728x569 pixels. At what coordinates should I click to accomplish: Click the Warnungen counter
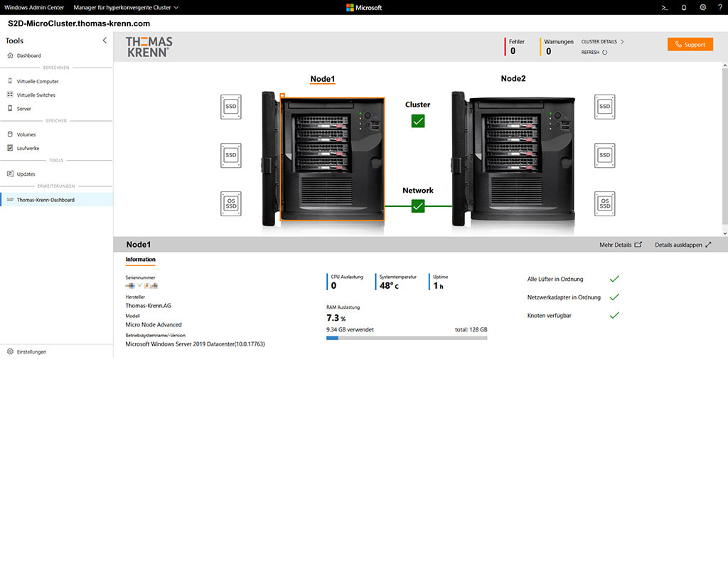pos(557,46)
